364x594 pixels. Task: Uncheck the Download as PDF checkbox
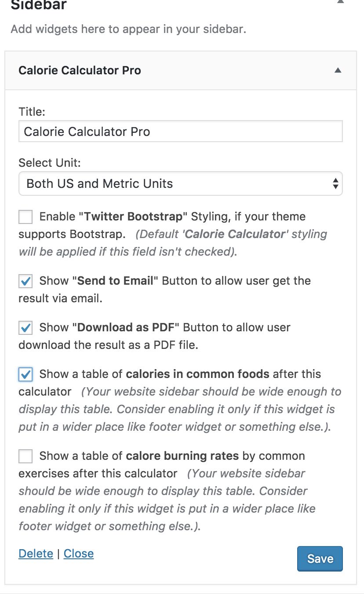click(25, 328)
